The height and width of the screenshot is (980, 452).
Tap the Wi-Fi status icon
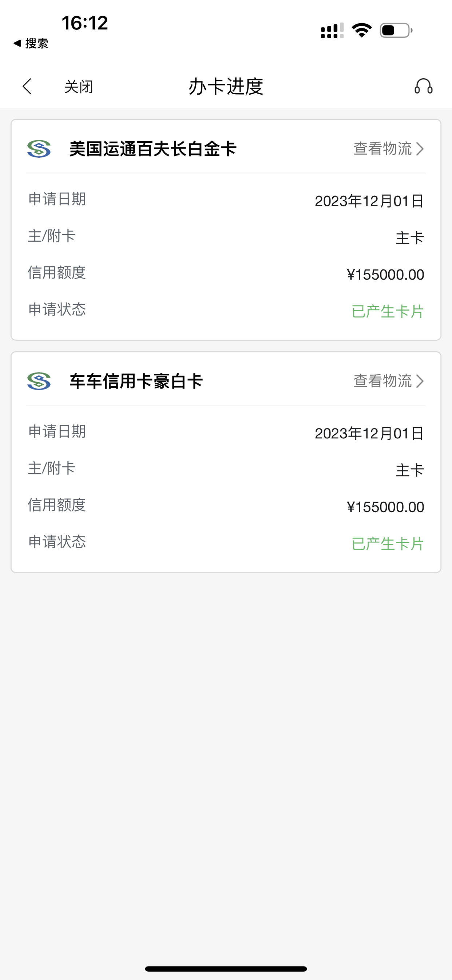pyautogui.click(x=361, y=31)
